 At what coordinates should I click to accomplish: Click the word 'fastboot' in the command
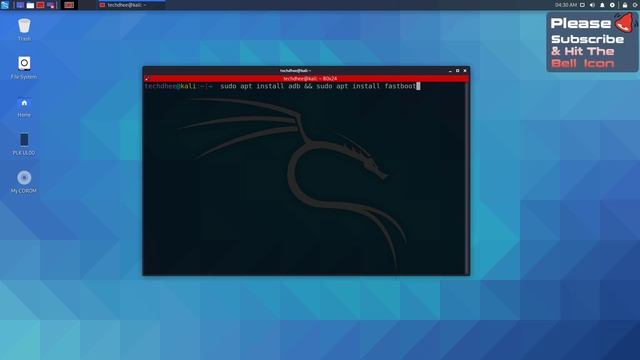400,86
